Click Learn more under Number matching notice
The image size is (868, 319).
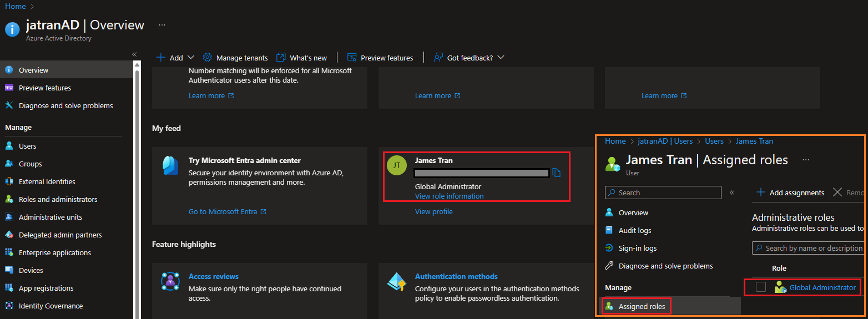point(211,95)
